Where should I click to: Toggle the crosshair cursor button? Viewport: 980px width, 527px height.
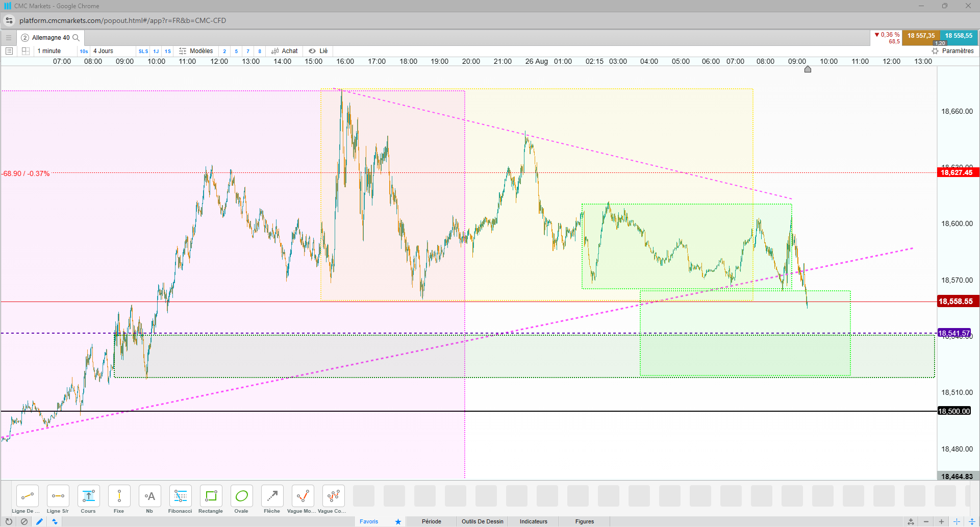pyautogui.click(x=957, y=521)
